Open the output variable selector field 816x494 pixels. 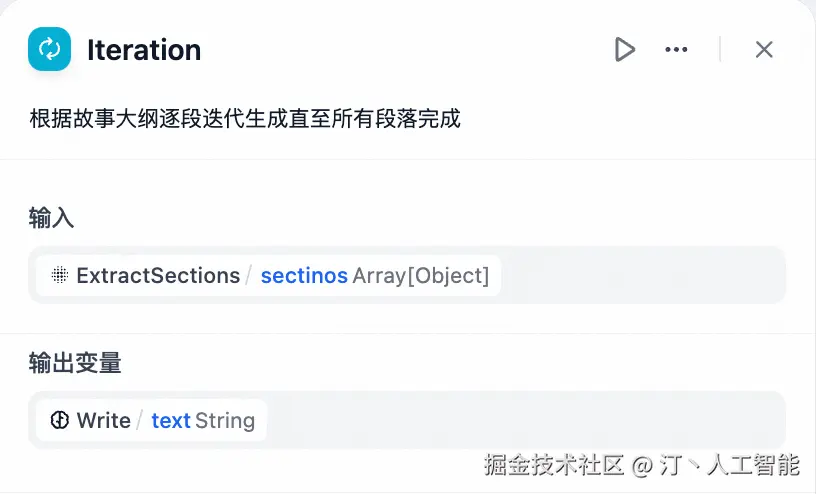(520, 420)
